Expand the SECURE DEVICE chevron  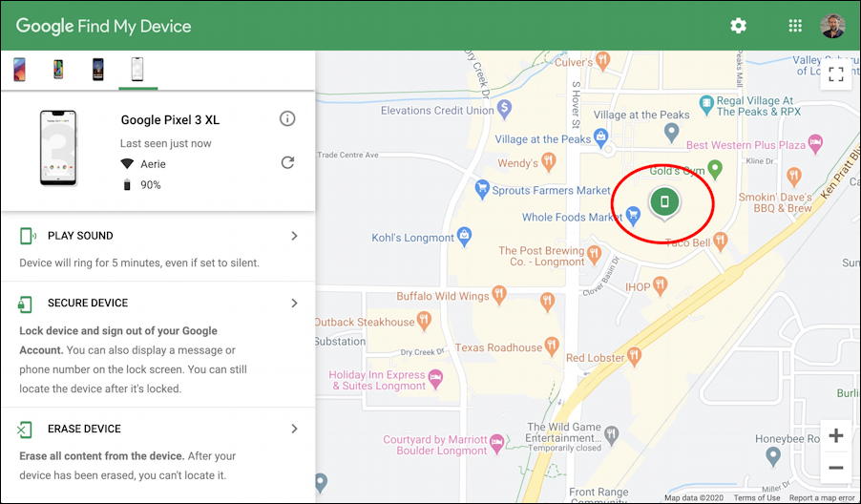click(294, 303)
